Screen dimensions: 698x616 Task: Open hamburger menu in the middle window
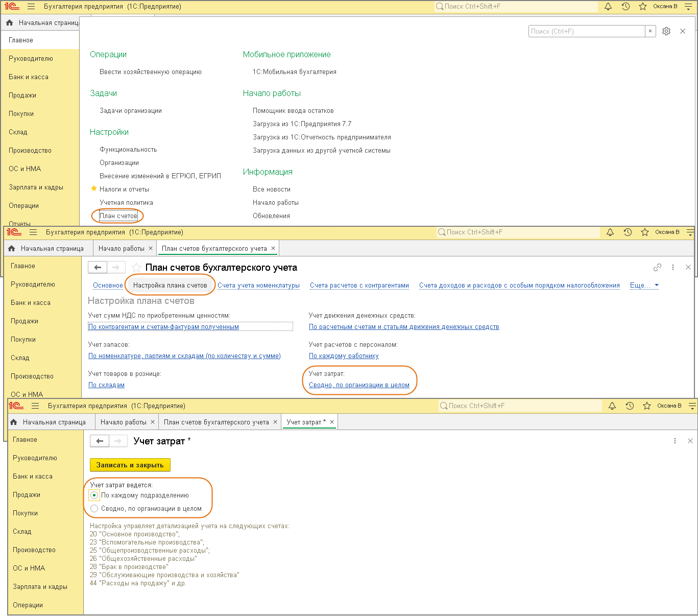pyautogui.click(x=33, y=232)
